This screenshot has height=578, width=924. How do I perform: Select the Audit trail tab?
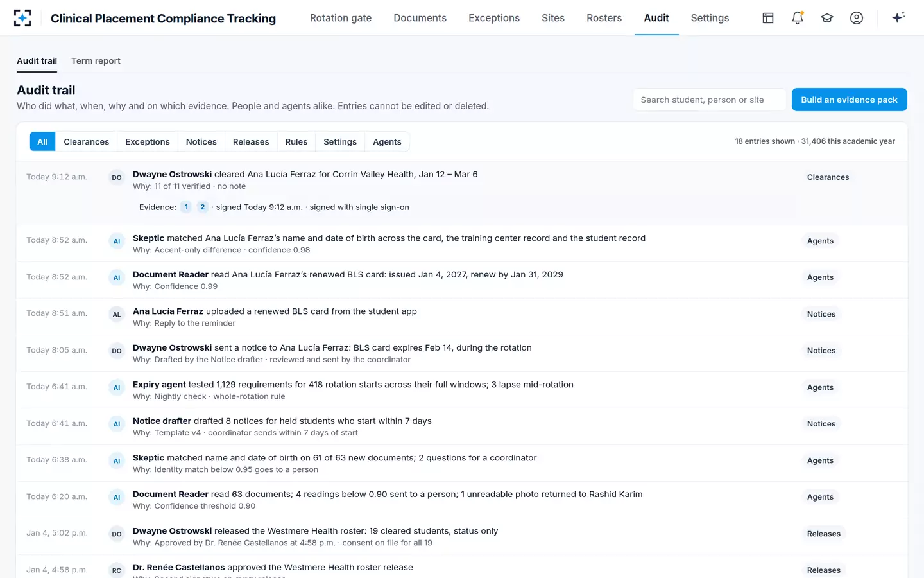(37, 61)
